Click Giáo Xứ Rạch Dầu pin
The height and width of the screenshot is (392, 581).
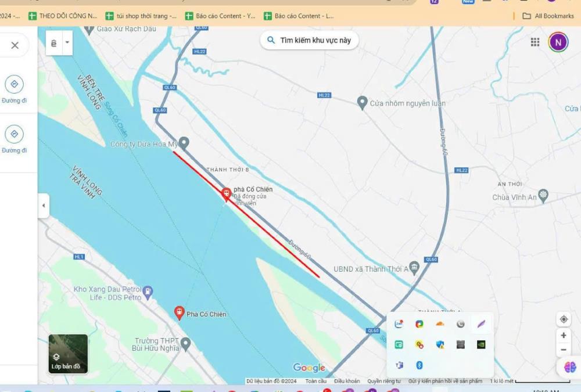pos(89,30)
